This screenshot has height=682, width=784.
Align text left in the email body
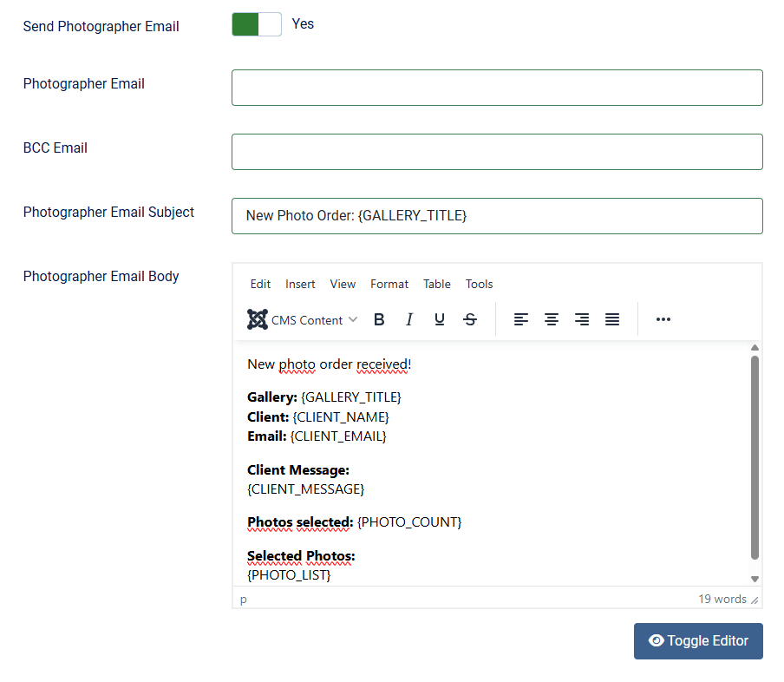click(521, 319)
